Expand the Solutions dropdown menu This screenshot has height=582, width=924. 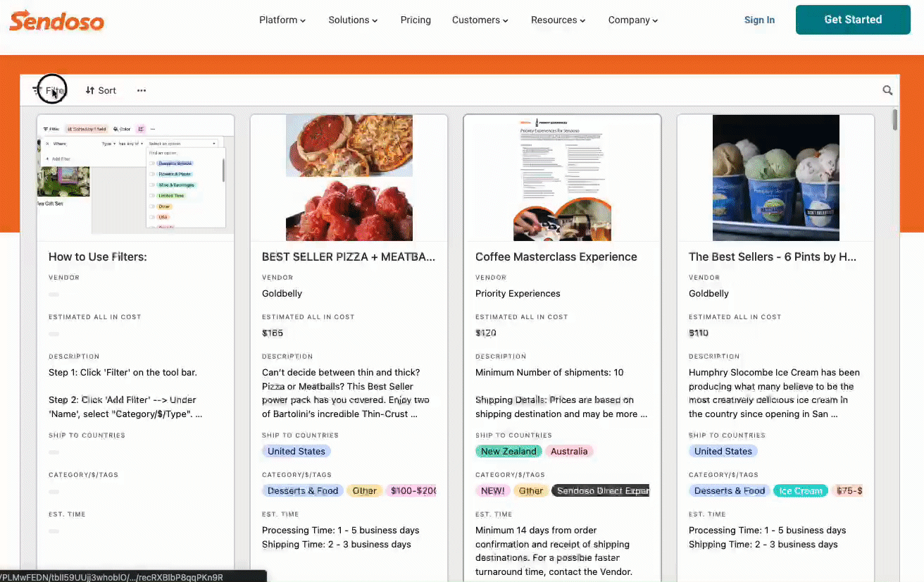point(353,20)
